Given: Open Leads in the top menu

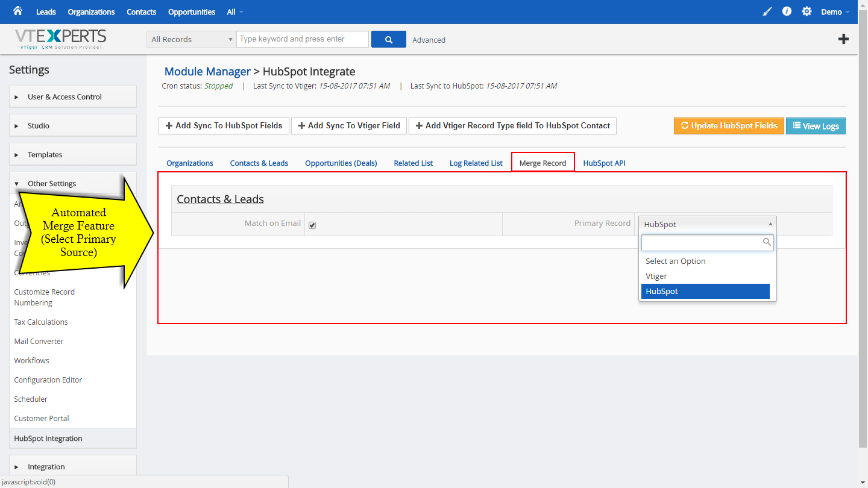Looking at the screenshot, I should tap(46, 12).
